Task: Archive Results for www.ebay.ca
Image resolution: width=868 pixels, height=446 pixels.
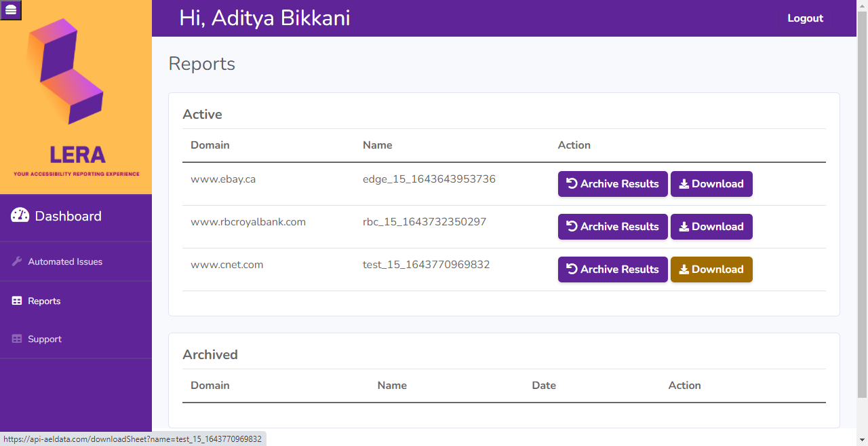Action: [x=613, y=184]
